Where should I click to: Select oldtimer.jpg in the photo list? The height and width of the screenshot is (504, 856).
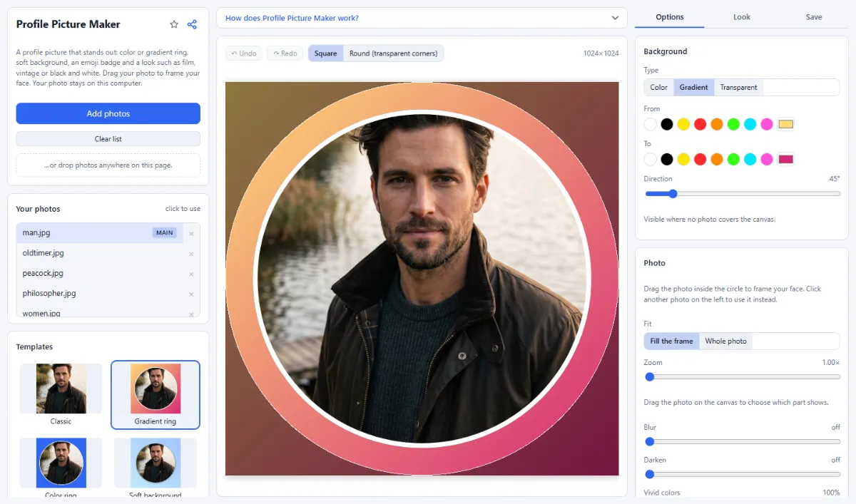(x=100, y=253)
